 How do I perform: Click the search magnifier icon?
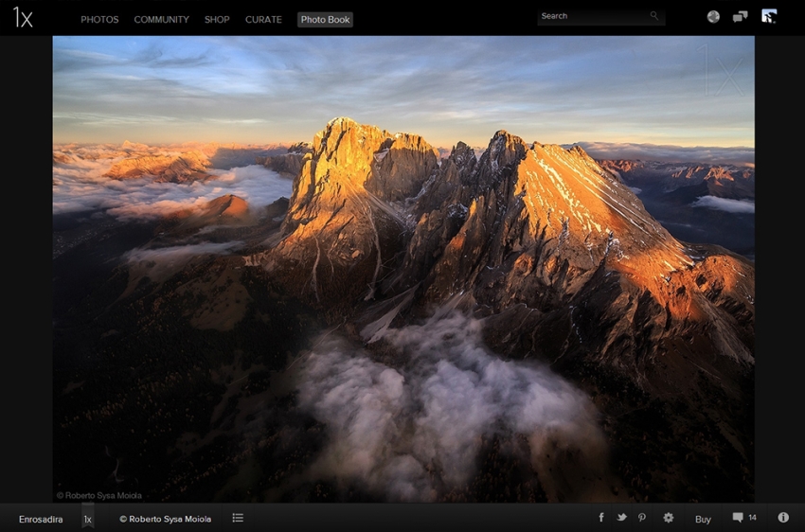click(x=654, y=16)
